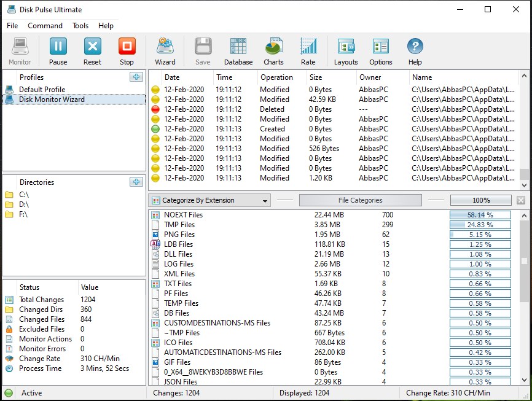The image size is (532, 401).
Task: Click the green Created operation icon
Action: pos(155,129)
